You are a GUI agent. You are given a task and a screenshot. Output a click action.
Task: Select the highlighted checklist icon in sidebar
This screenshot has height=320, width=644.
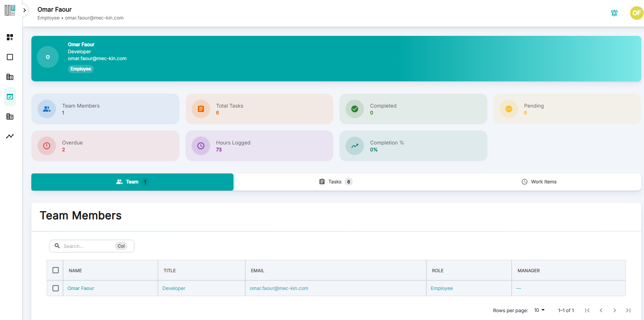click(10, 97)
